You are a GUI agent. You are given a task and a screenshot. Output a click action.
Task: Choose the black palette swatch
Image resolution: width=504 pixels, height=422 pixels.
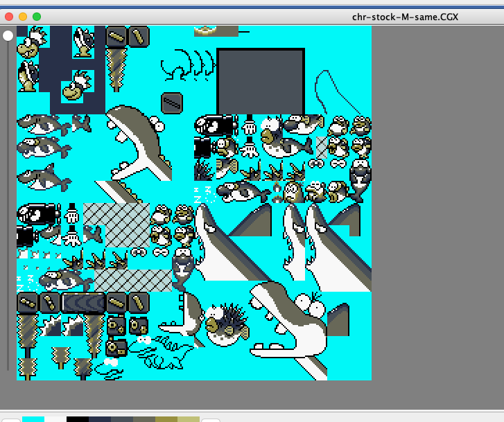tap(78, 419)
